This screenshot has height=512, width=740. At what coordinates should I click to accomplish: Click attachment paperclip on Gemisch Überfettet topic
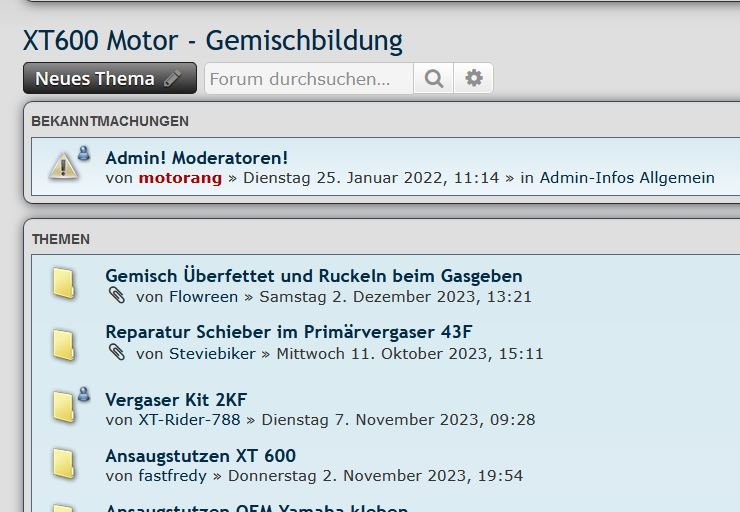(117, 296)
